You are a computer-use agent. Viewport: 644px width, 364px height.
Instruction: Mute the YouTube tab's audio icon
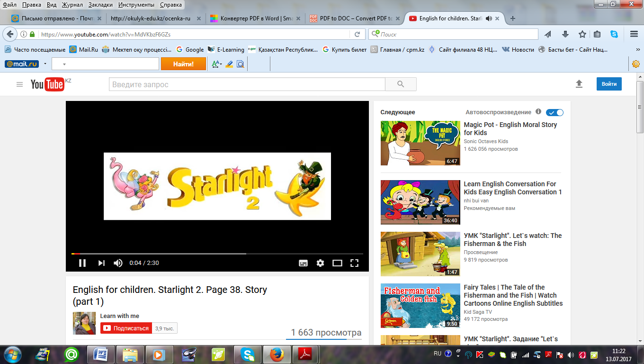coord(489,18)
